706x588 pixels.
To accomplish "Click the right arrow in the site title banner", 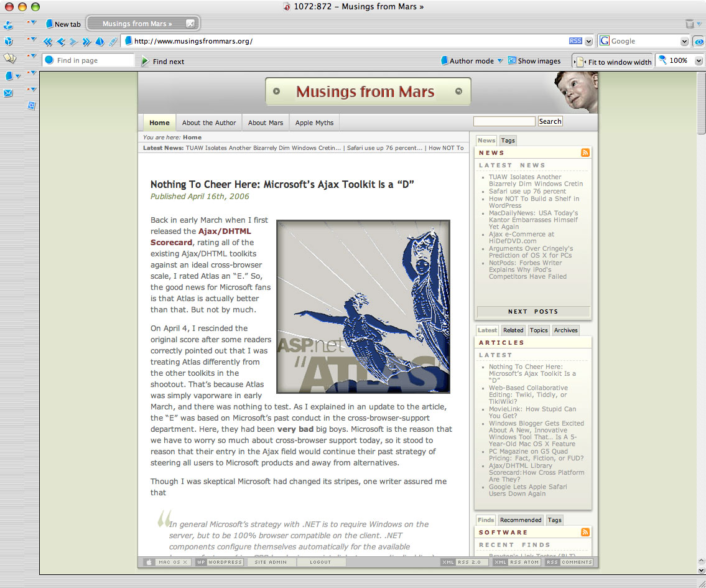I will [458, 91].
